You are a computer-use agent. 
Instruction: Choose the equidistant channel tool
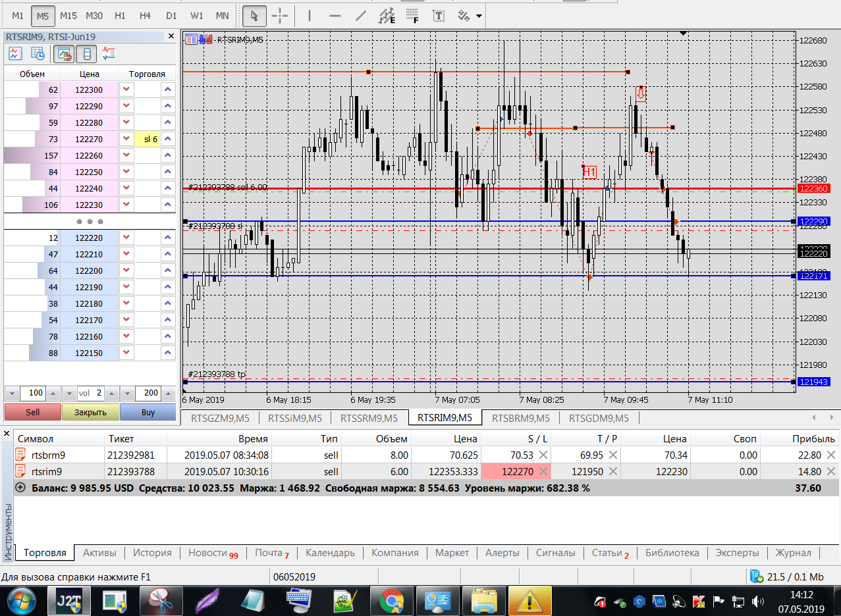[388, 15]
